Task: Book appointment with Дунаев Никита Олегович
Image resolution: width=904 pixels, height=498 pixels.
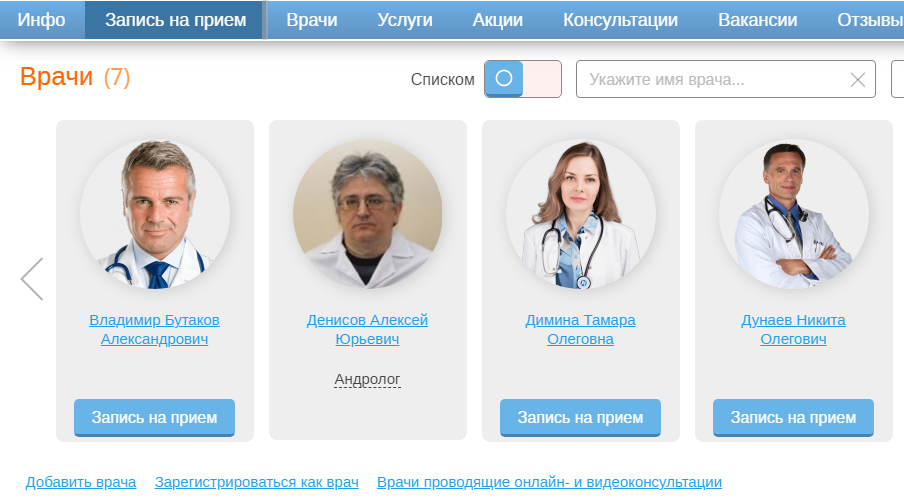Action: (793, 417)
